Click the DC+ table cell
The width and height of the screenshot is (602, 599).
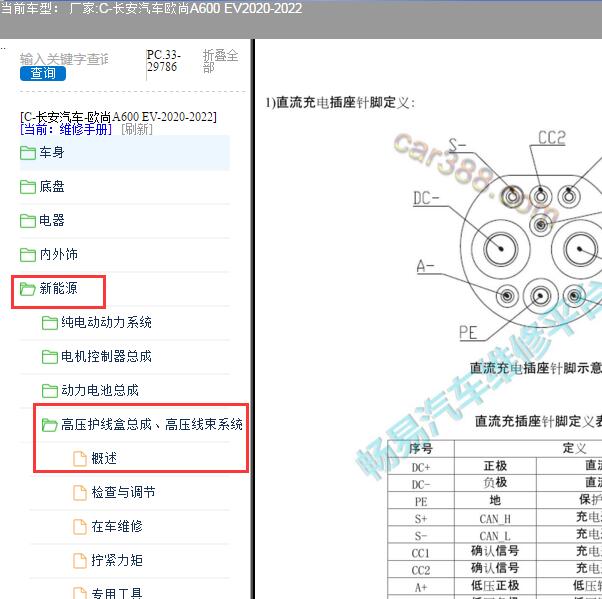(421, 467)
